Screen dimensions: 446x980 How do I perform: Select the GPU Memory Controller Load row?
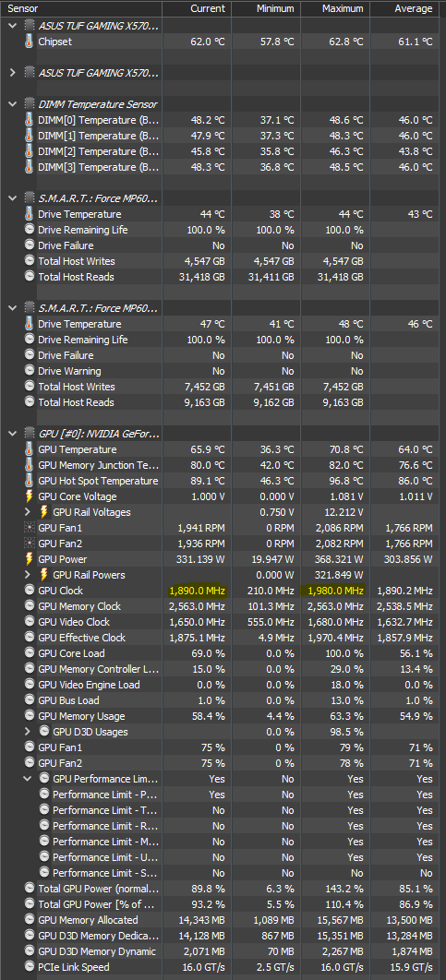click(220, 669)
